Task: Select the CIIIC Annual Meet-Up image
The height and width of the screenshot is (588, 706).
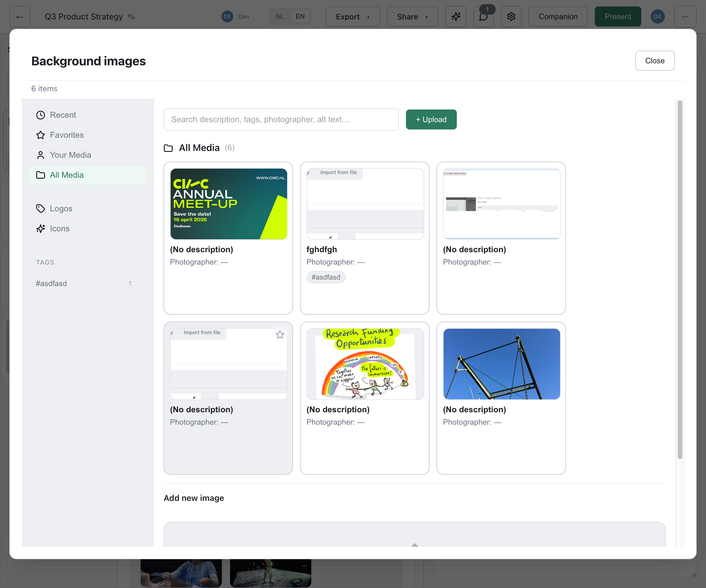Action: (x=229, y=204)
